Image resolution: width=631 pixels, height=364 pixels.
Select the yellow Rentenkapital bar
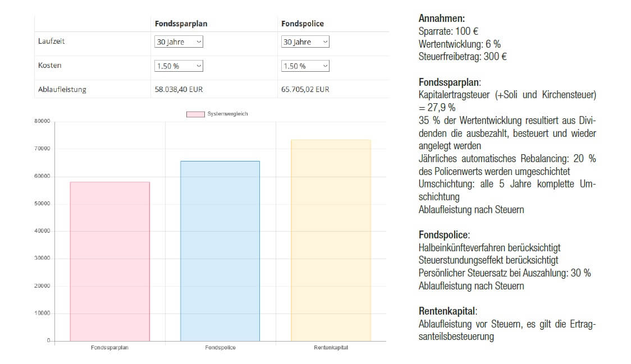pos(331,241)
